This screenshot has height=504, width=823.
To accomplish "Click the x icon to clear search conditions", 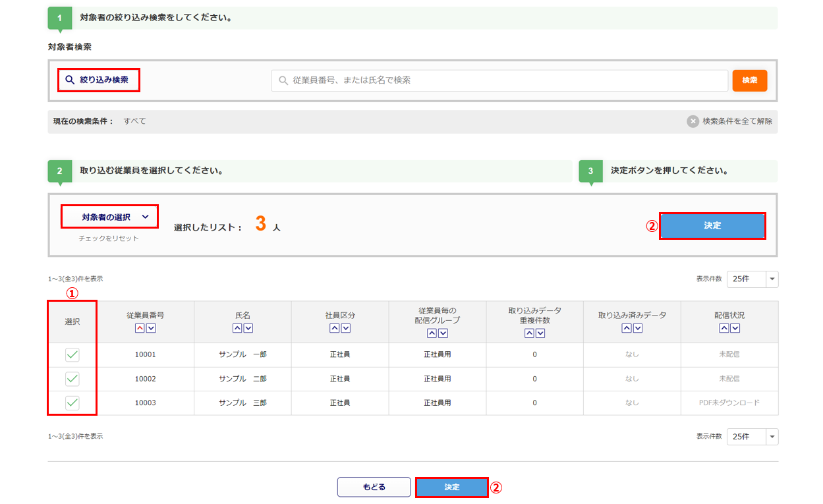I will click(x=693, y=121).
